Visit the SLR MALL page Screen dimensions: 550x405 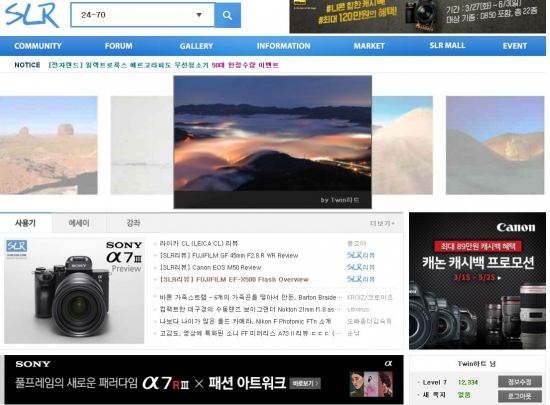tap(448, 46)
